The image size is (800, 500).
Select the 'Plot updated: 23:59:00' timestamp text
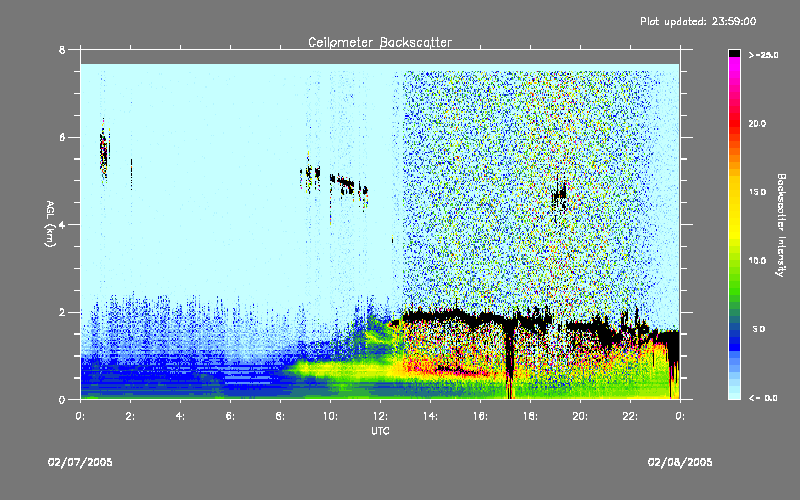(698, 21)
